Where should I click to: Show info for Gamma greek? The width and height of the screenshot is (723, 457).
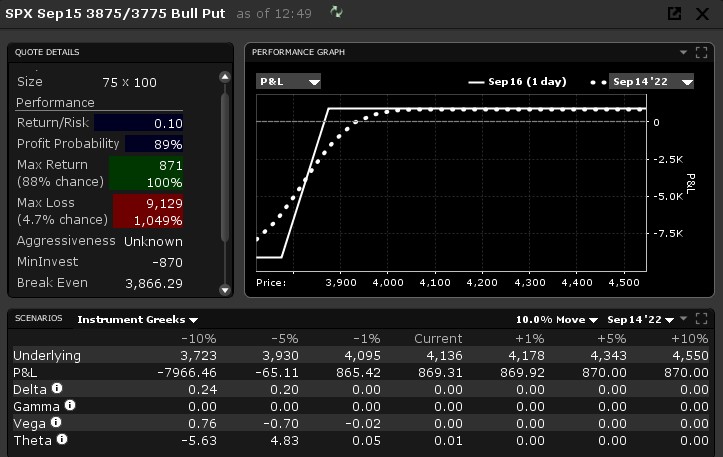click(69, 405)
